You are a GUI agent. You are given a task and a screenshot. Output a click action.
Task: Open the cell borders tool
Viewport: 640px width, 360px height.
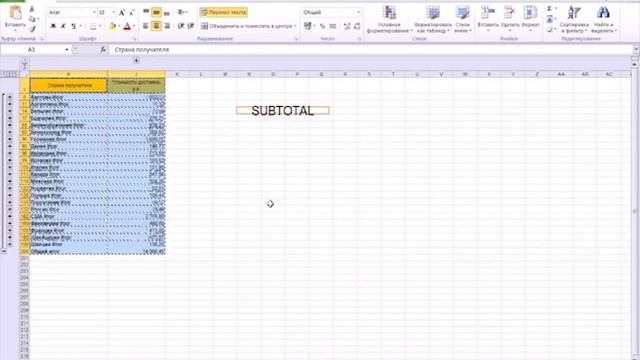point(93,26)
